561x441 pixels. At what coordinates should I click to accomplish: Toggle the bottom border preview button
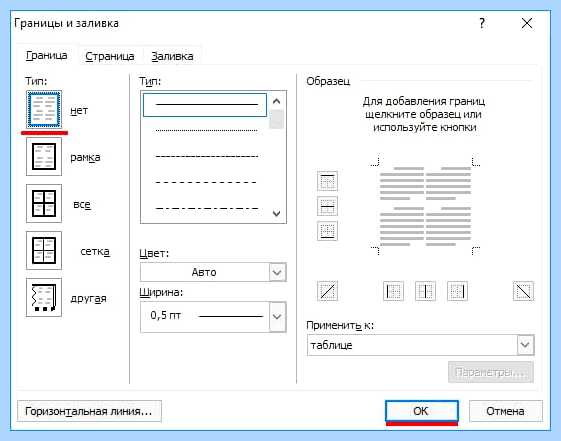(x=327, y=231)
